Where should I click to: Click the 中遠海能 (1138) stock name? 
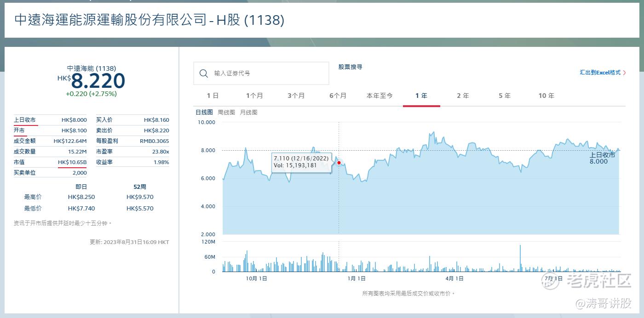(92, 68)
